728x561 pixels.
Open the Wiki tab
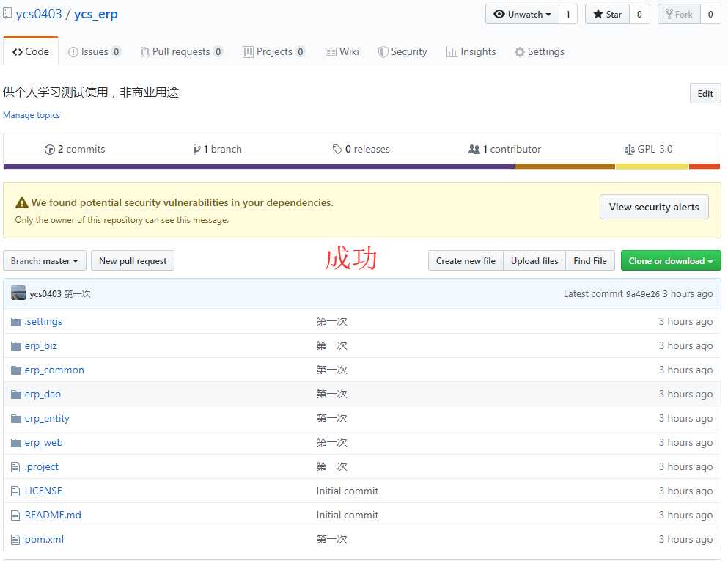point(342,51)
